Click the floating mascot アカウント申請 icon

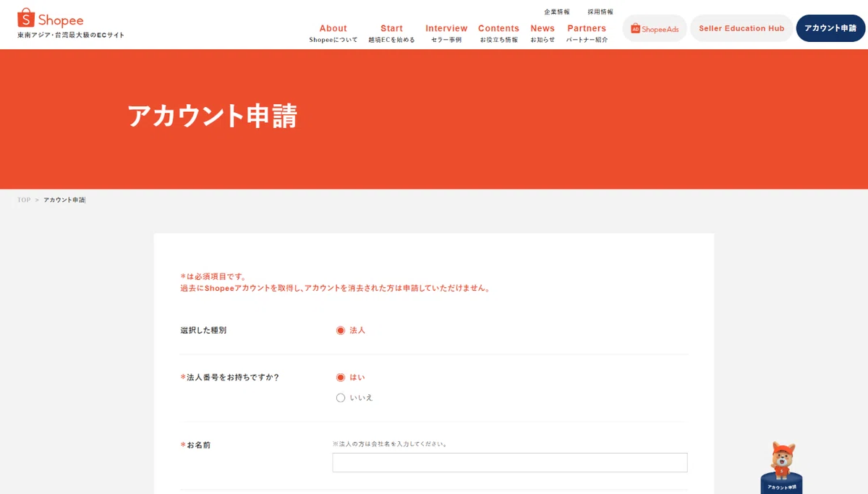tap(782, 468)
